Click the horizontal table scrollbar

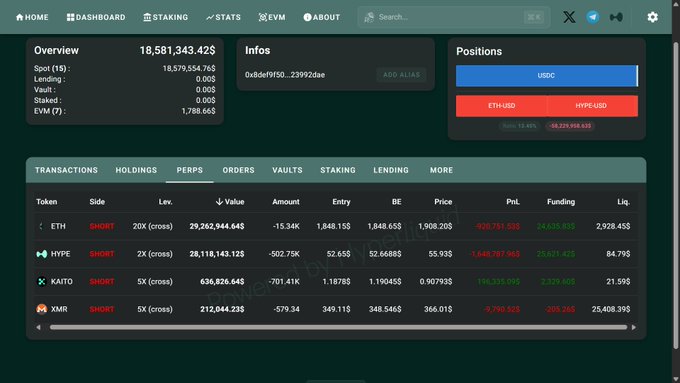point(338,327)
